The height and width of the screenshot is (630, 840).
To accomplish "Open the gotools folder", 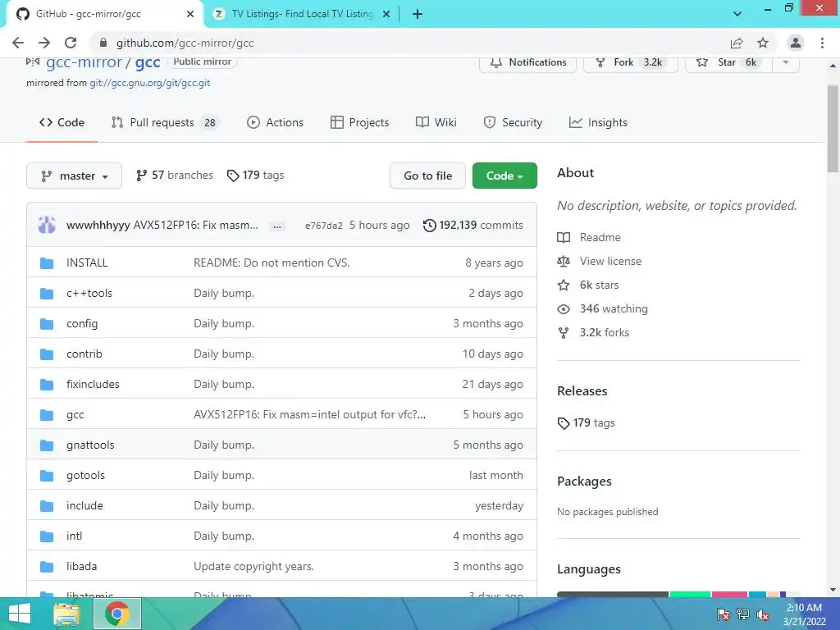I will [x=85, y=475].
